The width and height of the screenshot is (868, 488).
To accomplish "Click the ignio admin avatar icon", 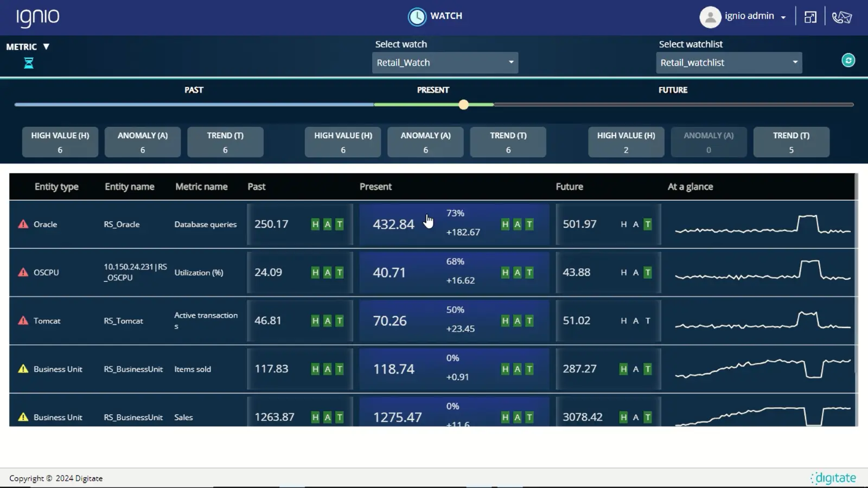I will pos(710,17).
